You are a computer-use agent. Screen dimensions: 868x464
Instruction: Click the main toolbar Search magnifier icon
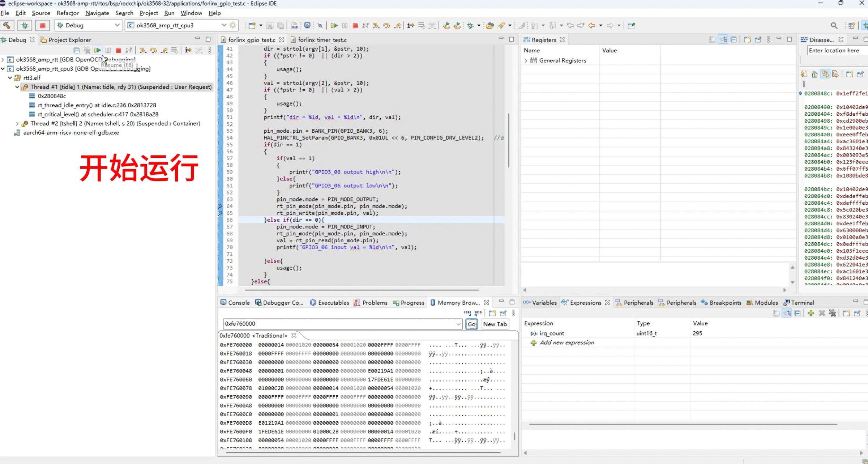(x=834, y=25)
